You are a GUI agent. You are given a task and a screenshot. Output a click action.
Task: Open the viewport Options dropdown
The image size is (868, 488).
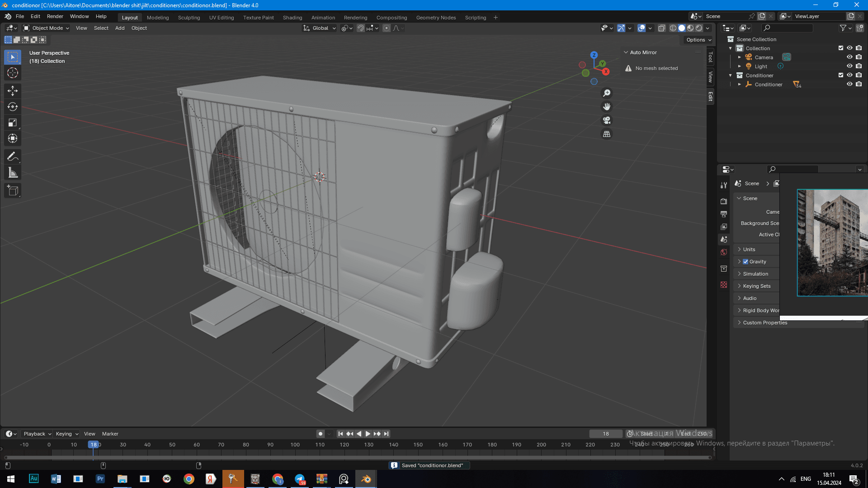coord(698,40)
